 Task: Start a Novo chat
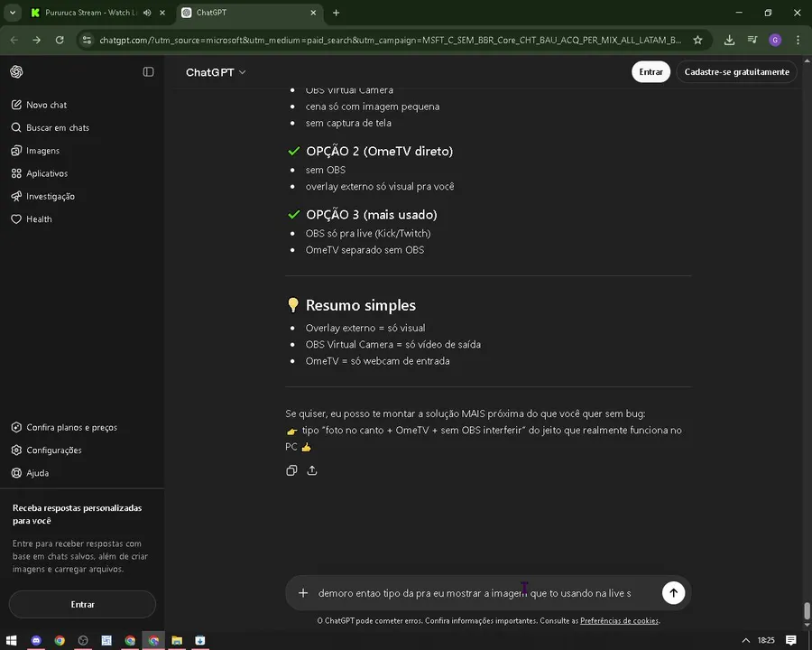pyautogui.click(x=46, y=105)
